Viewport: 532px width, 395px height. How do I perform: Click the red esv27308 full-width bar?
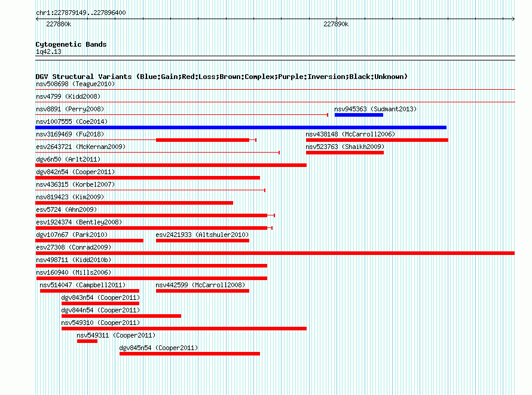[x=275, y=253]
